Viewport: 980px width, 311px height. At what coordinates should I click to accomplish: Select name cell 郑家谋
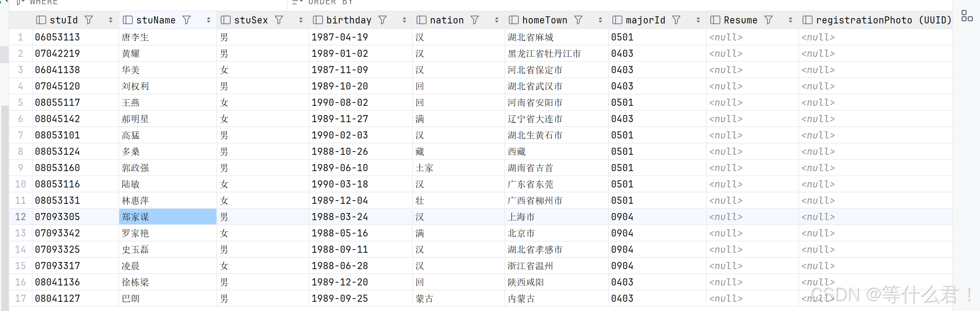pyautogui.click(x=168, y=217)
